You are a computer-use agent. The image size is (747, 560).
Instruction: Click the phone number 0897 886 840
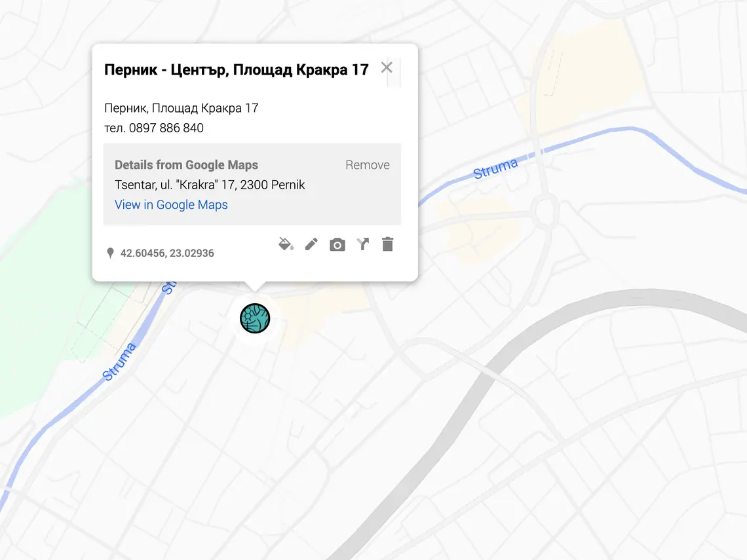[166, 128]
